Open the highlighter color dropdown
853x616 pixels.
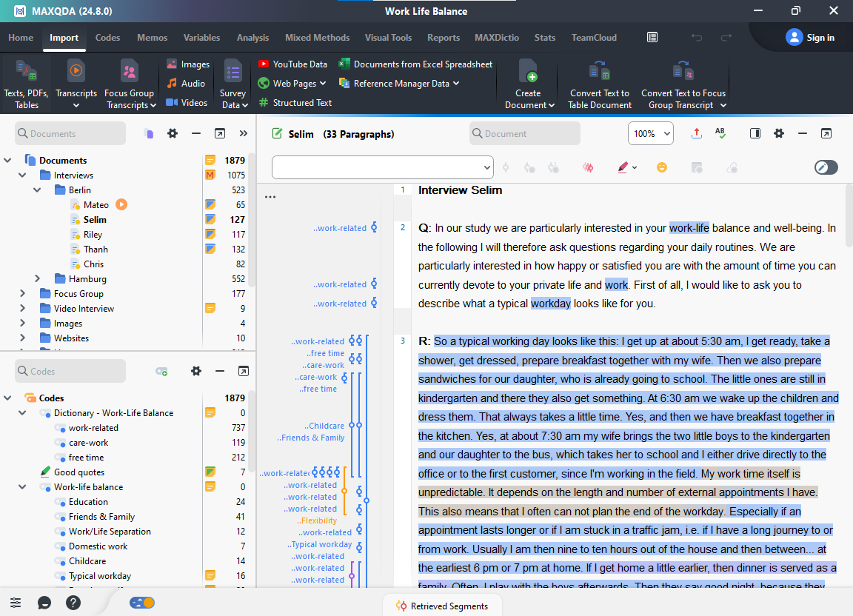635,167
